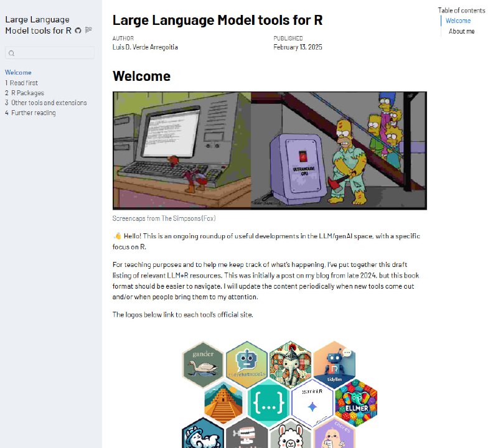Click the Simpsons screencap banner image
Screen dimensions: 498x448
(270, 151)
